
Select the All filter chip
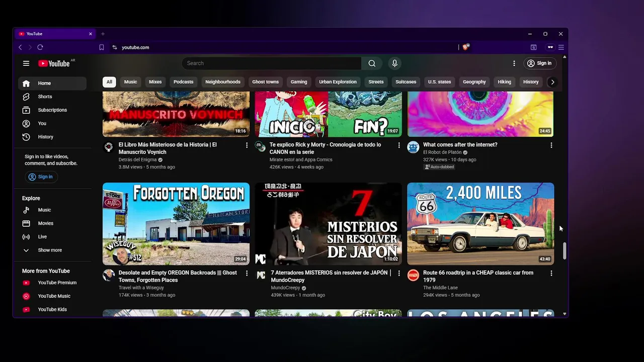tap(109, 82)
